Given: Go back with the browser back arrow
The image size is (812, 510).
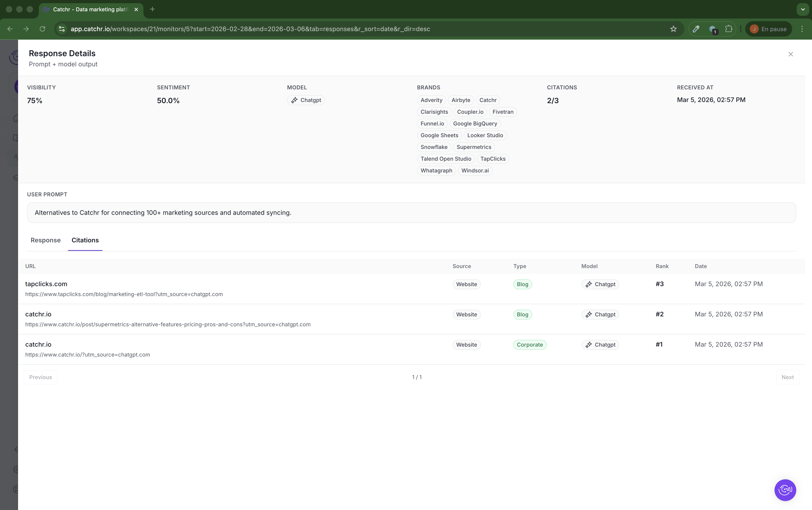Looking at the screenshot, I should pos(10,29).
